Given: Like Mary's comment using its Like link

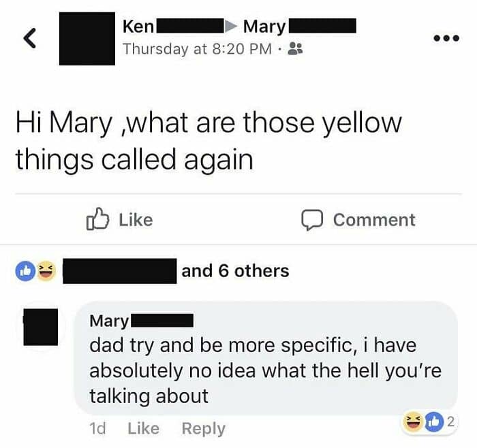Looking at the screenshot, I should pos(143,428).
